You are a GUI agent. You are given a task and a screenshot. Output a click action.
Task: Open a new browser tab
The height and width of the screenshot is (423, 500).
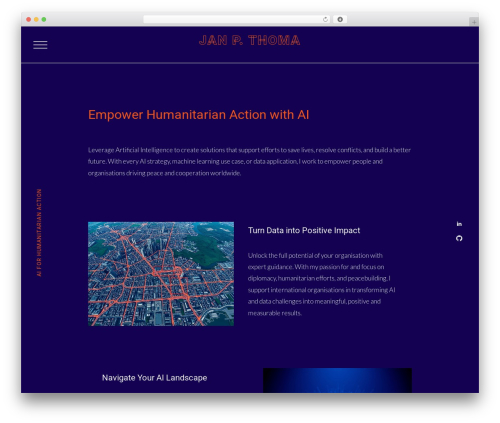click(474, 22)
